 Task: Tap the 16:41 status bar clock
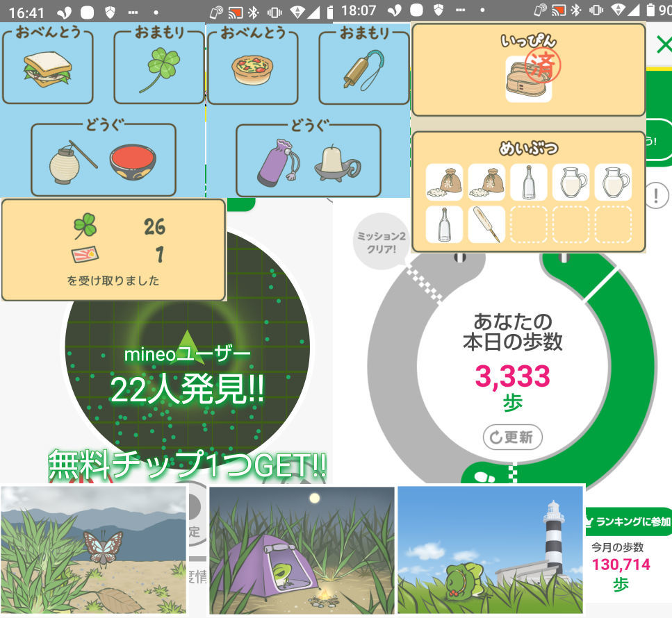(26, 13)
